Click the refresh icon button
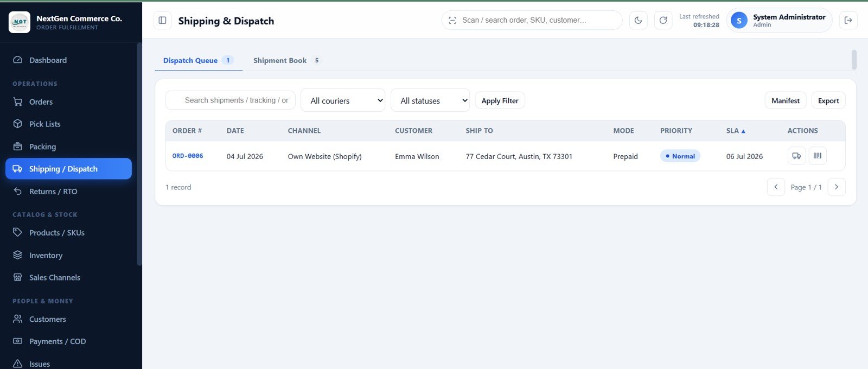This screenshot has height=369, width=868. pos(663,20)
